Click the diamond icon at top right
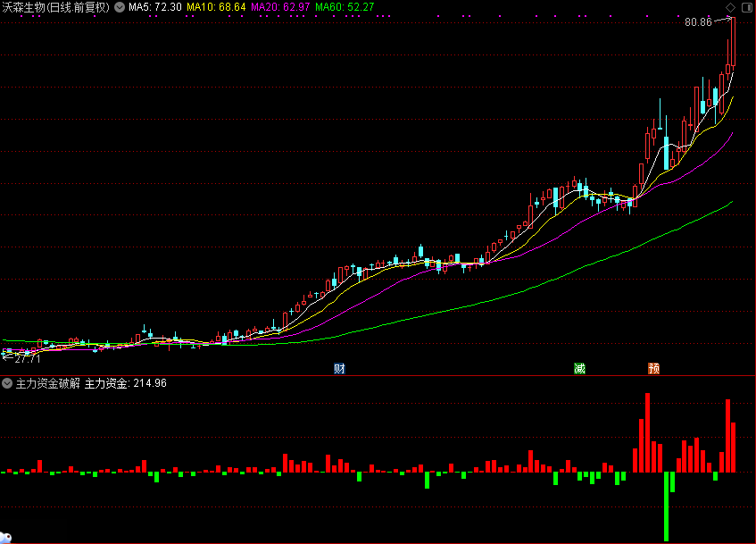Viewport: 756px width, 544px height. click(x=730, y=7)
